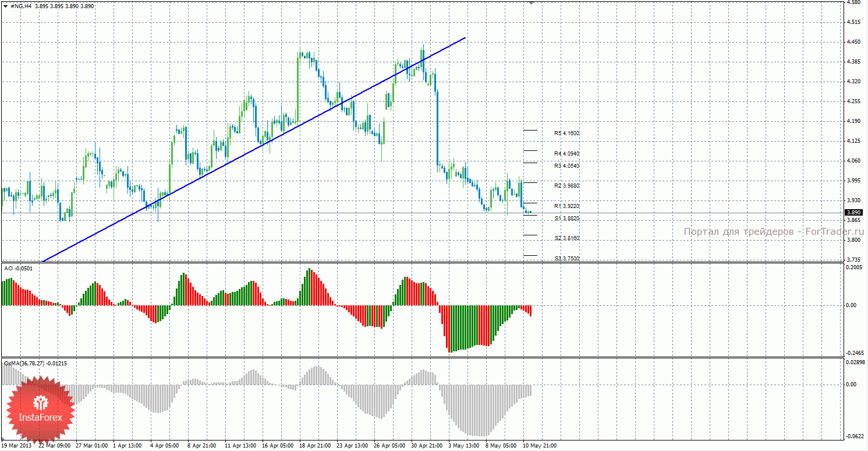
Task: Click the 27 Mar 01:00 time label
Action: point(92,446)
